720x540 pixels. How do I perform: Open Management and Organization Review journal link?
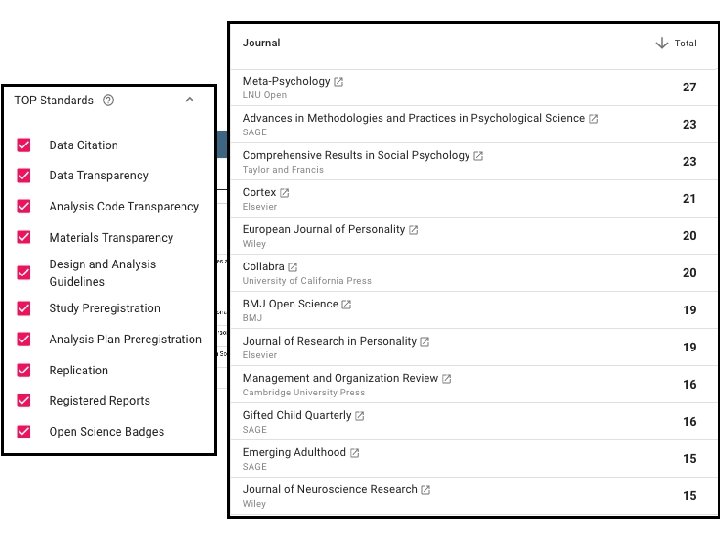pyautogui.click(x=340, y=378)
